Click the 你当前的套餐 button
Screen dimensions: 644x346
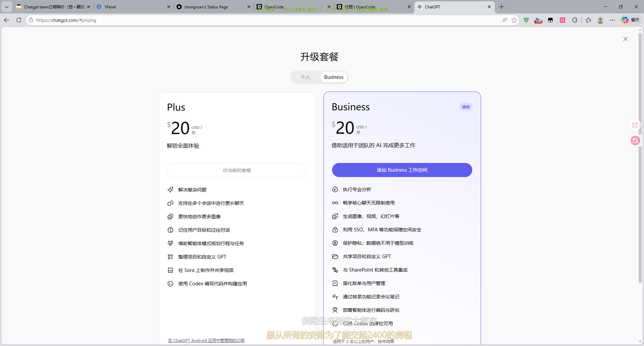point(237,170)
